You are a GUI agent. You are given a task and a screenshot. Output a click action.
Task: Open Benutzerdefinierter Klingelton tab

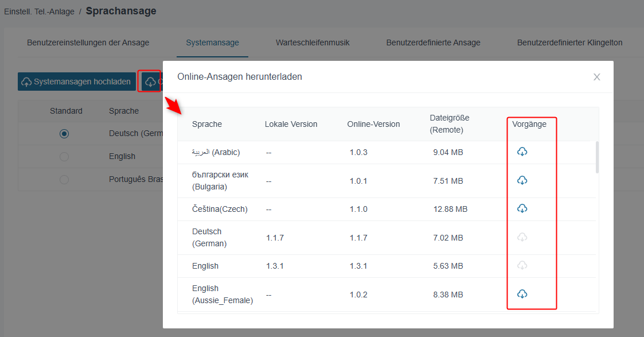coord(569,42)
